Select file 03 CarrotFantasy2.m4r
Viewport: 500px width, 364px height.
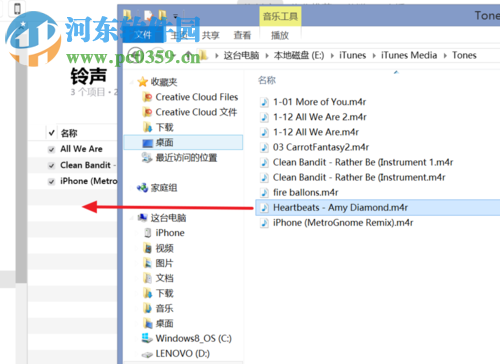(321, 147)
